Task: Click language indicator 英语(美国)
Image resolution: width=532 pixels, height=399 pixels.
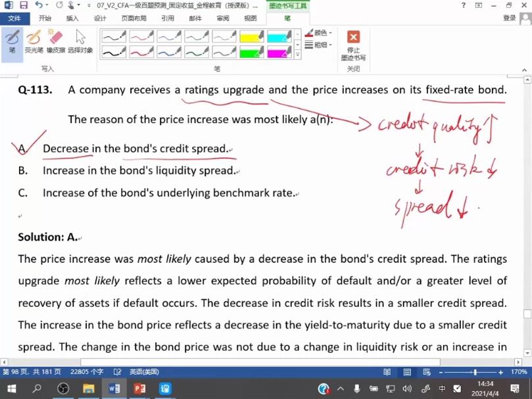Action: [x=144, y=372]
